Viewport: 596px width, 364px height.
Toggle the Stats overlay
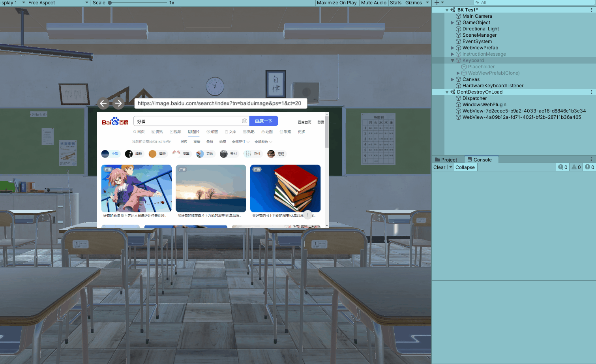tap(395, 3)
